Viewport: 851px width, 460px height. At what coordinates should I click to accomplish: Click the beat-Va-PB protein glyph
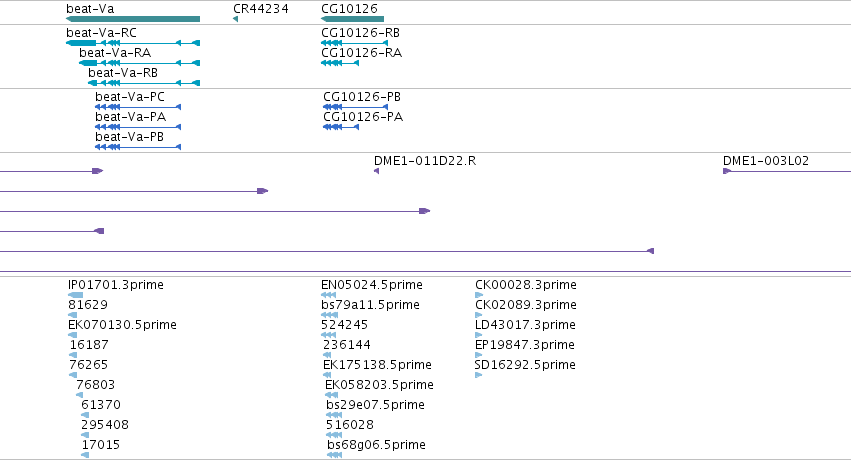(x=138, y=147)
